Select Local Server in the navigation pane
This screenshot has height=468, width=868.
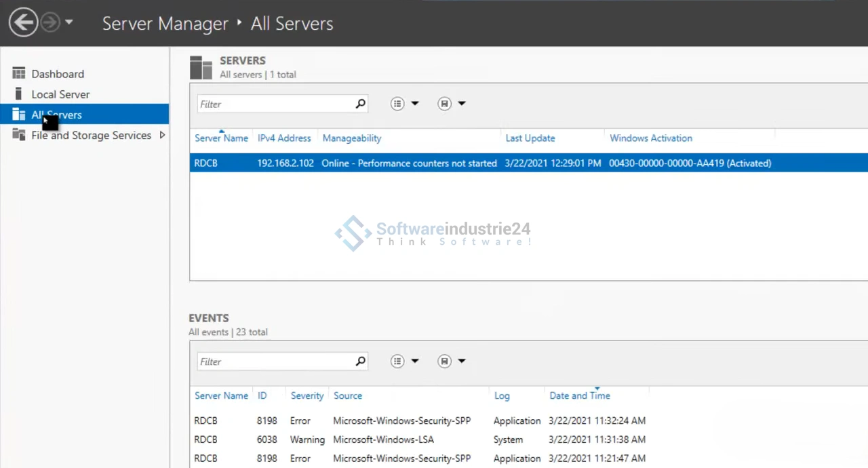(60, 94)
